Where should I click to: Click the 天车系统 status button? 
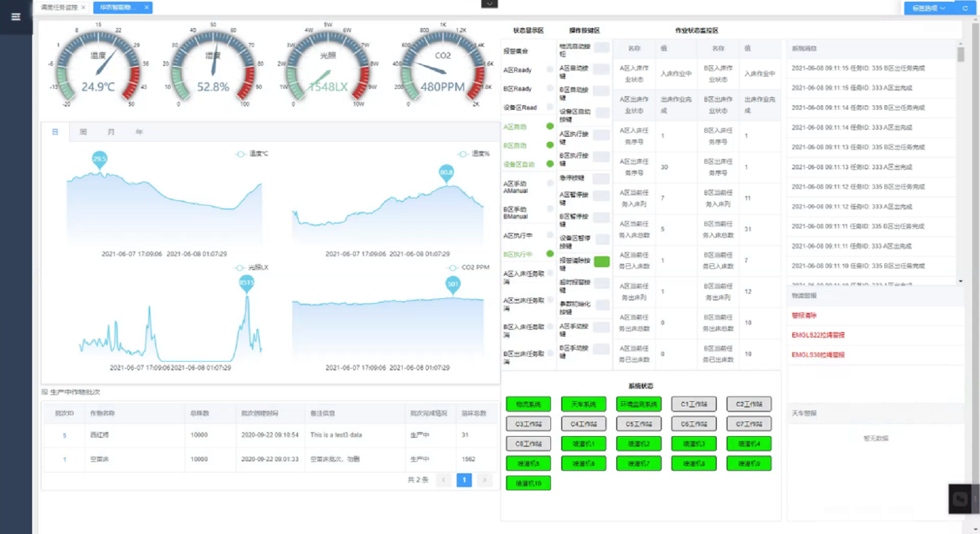[583, 404]
